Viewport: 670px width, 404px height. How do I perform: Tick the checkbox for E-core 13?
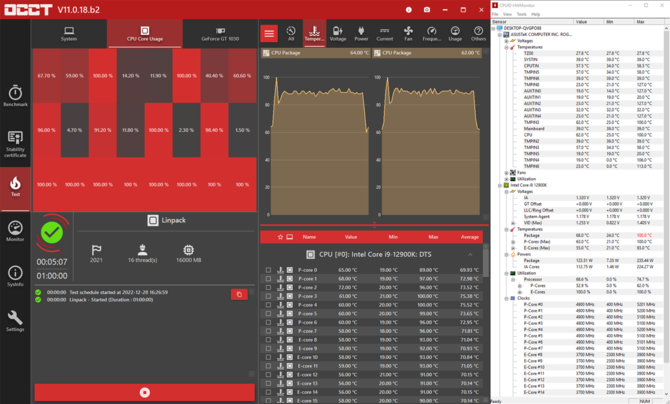268,383
